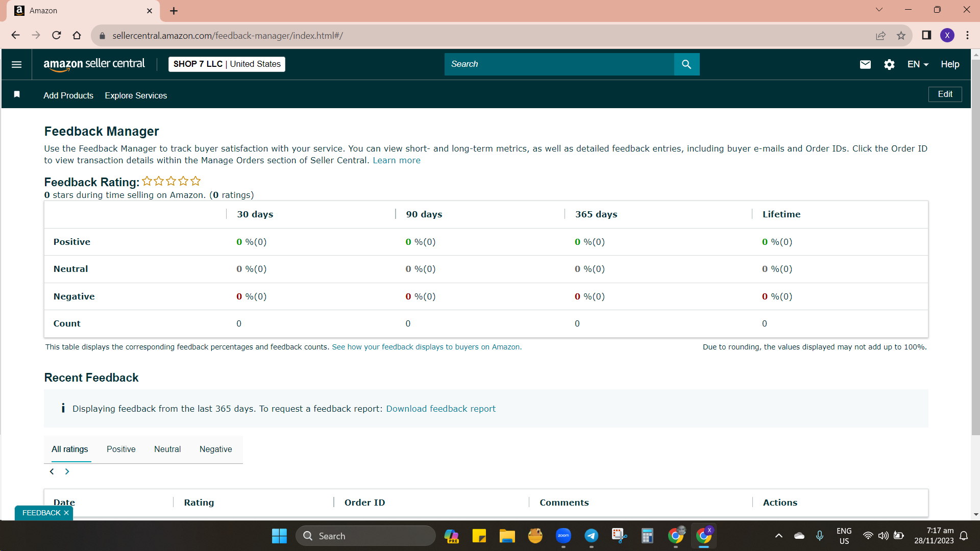
Task: Click the browser home icon
Action: coord(77,35)
